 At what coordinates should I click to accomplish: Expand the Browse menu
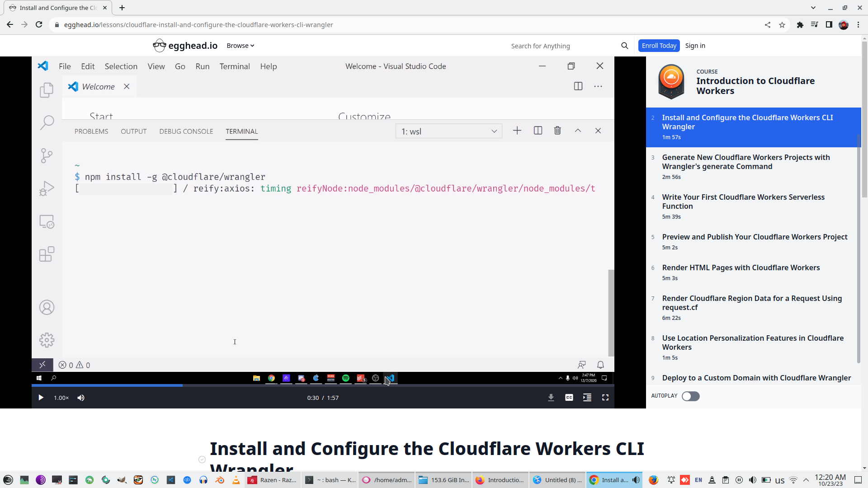[240, 46]
